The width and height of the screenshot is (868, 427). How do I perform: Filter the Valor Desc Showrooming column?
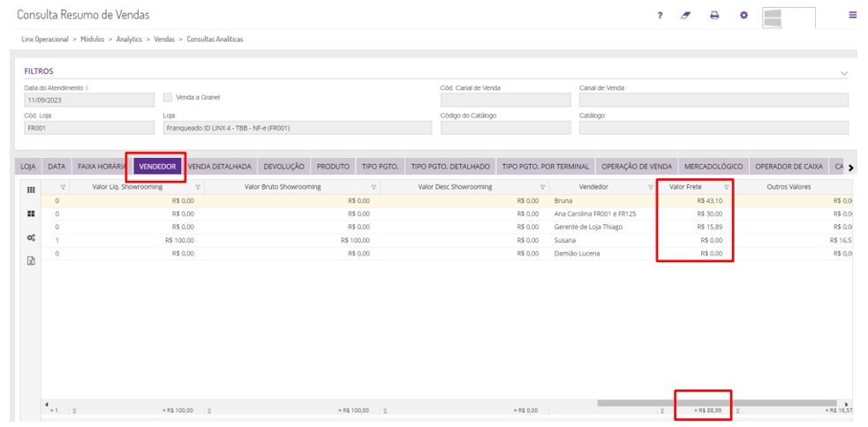click(542, 188)
